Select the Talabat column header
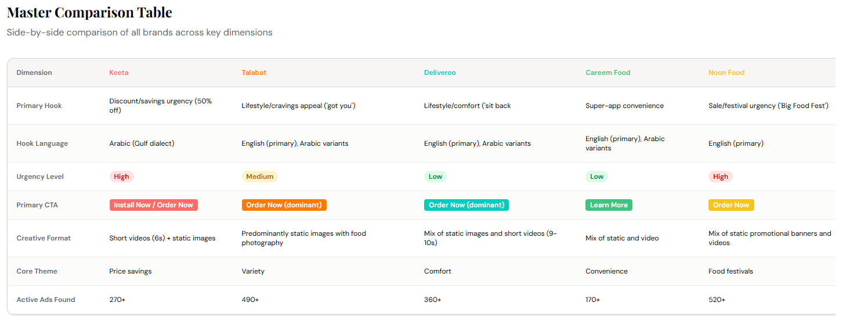868x320 pixels. [254, 73]
